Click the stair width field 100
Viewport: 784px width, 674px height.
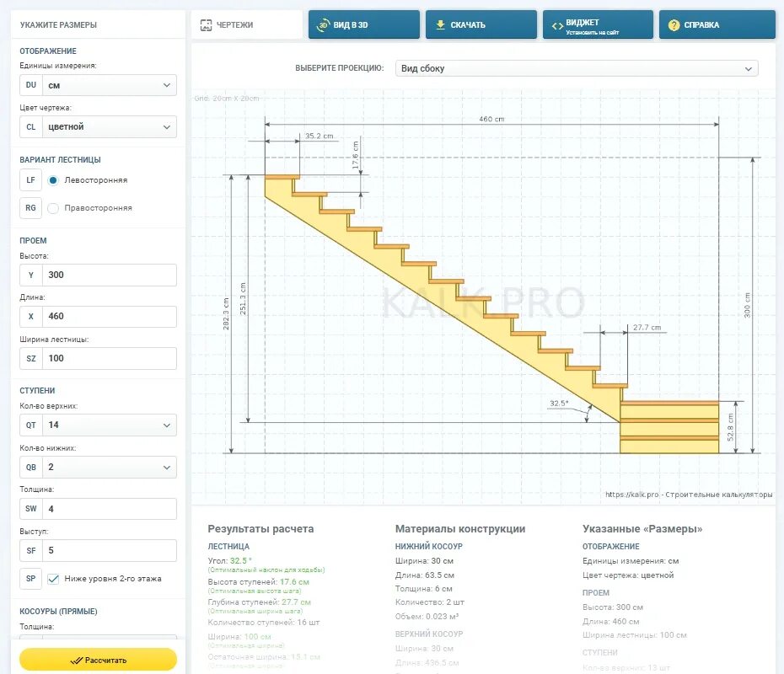pos(110,358)
